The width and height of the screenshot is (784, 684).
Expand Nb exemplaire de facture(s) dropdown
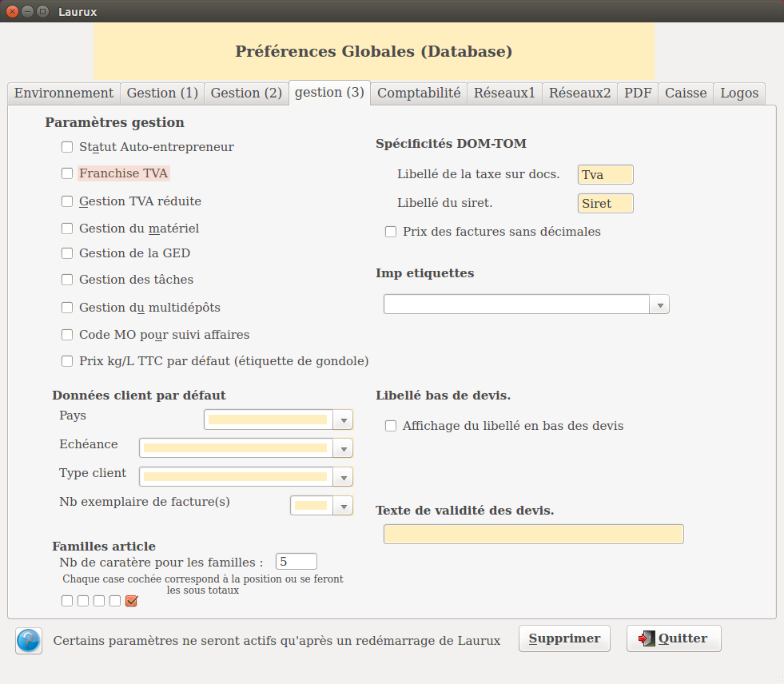[x=344, y=506]
